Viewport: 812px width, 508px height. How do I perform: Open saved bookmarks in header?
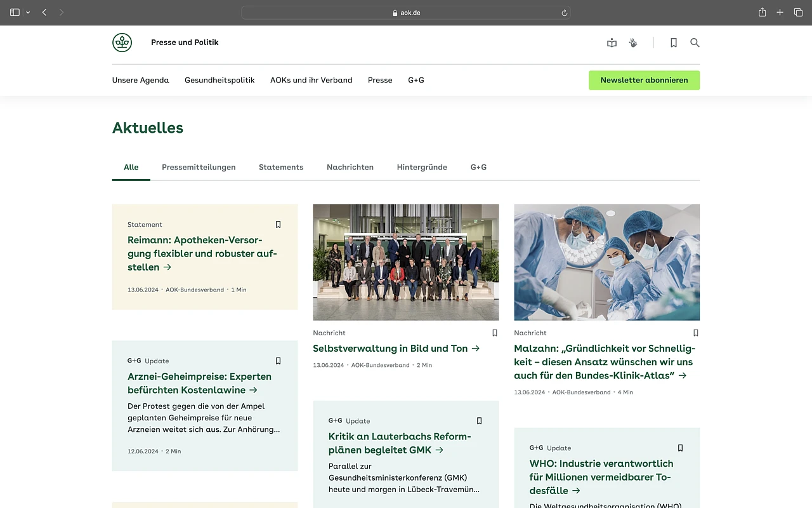[x=674, y=43]
